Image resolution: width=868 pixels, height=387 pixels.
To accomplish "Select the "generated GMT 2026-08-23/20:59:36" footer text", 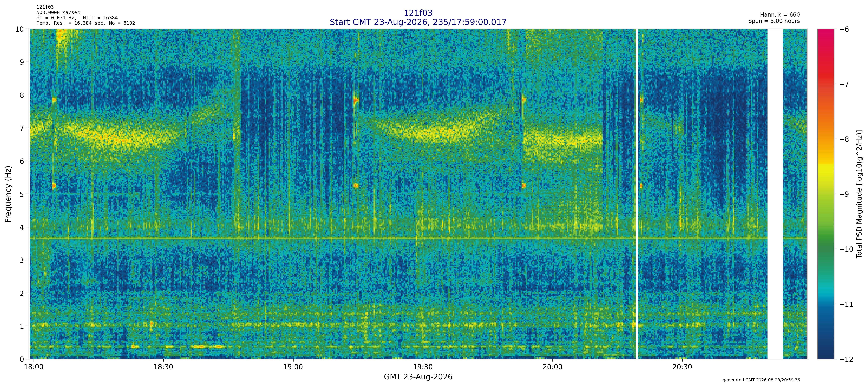I will pyautogui.click(x=761, y=380).
